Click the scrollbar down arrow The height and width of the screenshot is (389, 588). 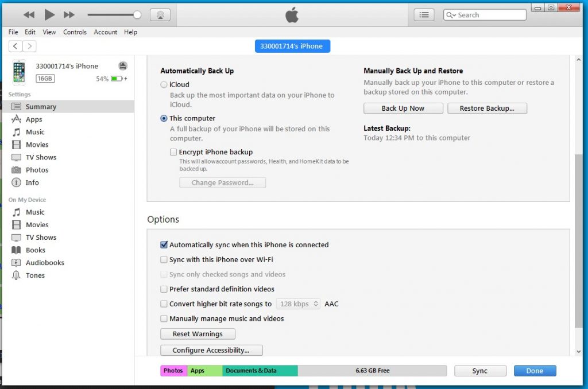pos(579,352)
